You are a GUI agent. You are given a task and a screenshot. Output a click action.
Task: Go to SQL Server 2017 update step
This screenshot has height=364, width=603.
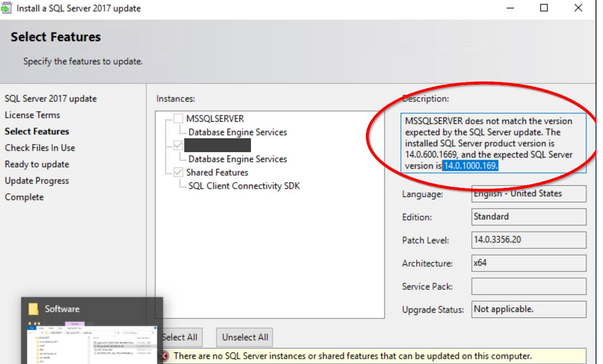tap(51, 98)
